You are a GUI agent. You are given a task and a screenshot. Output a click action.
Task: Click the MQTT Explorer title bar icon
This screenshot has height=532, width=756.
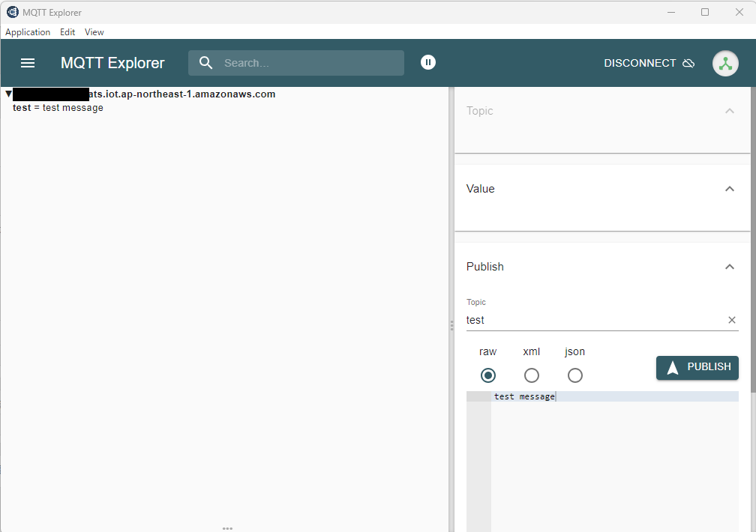coord(13,12)
